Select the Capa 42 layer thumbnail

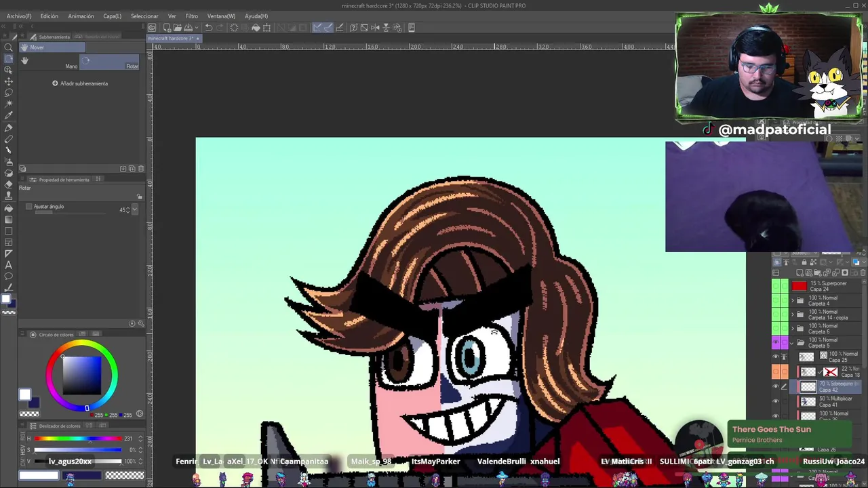point(808,386)
